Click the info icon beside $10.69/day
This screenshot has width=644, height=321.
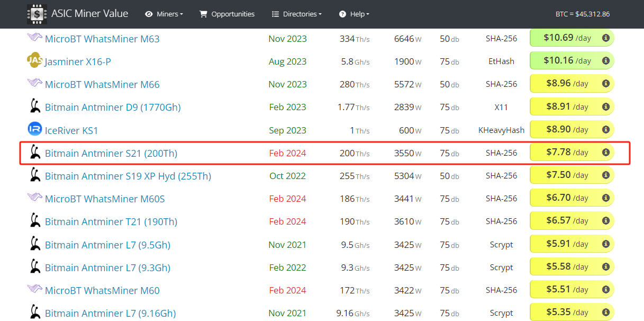(605, 38)
